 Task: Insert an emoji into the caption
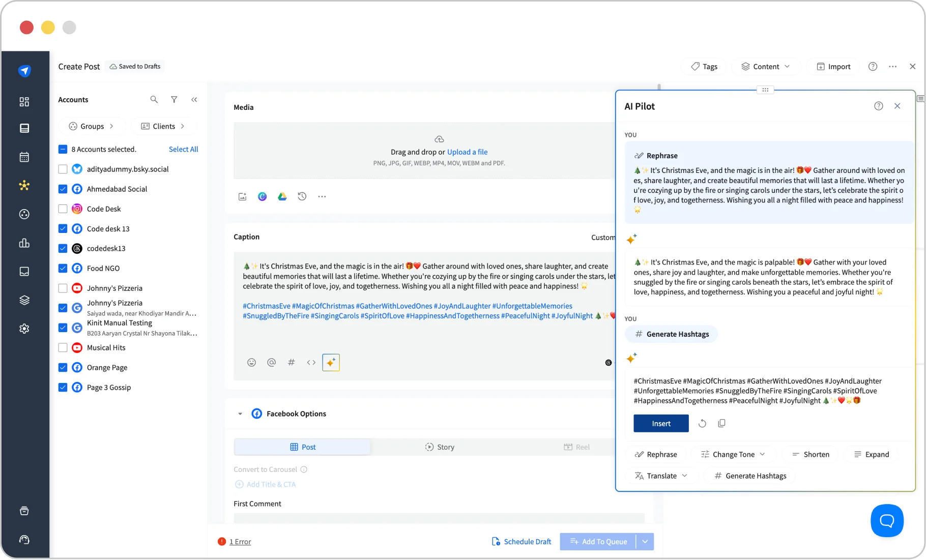coord(251,362)
